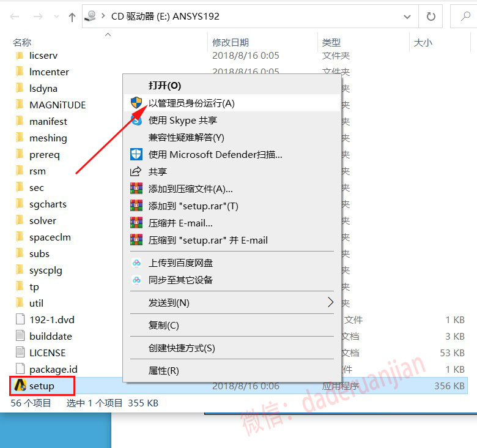Click Baidu Netdisk icon beside 同步至其它设备

tap(136, 280)
